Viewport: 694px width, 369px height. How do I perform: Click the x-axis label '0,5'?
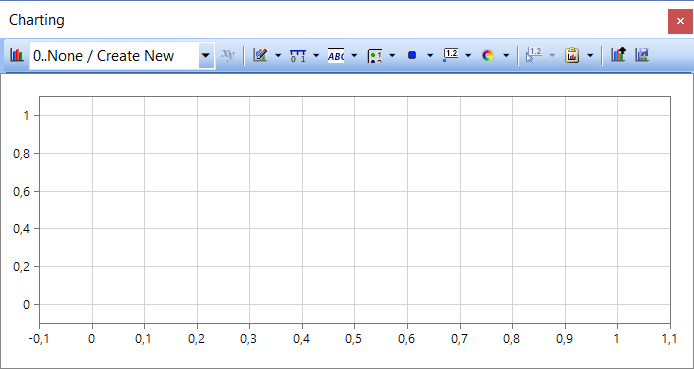(353, 339)
